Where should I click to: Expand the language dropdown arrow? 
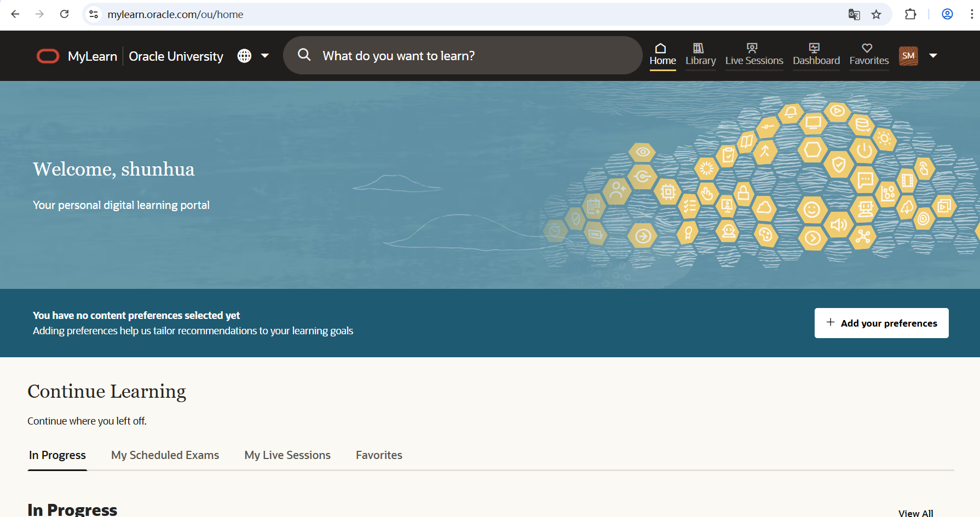pos(265,56)
